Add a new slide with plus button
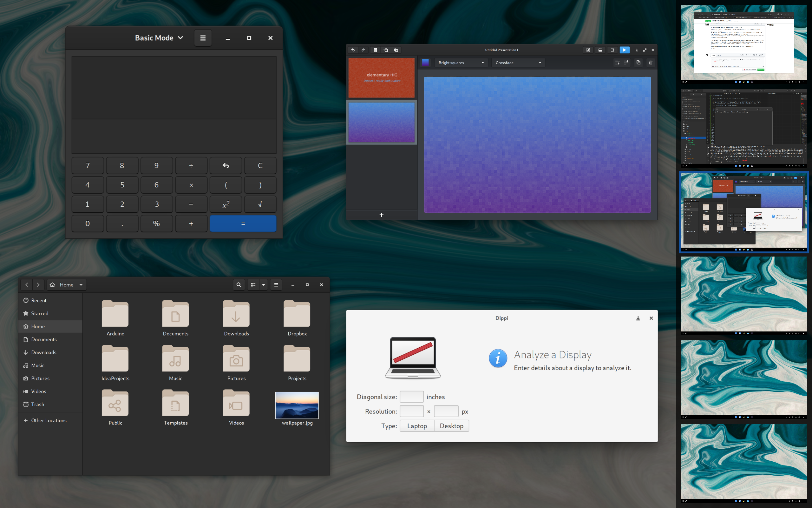Image resolution: width=812 pixels, height=508 pixels. tap(382, 215)
